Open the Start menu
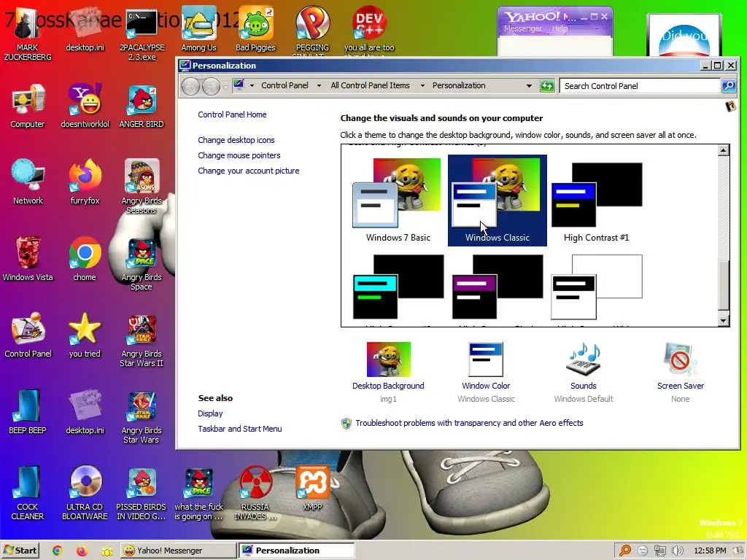 coord(20,551)
